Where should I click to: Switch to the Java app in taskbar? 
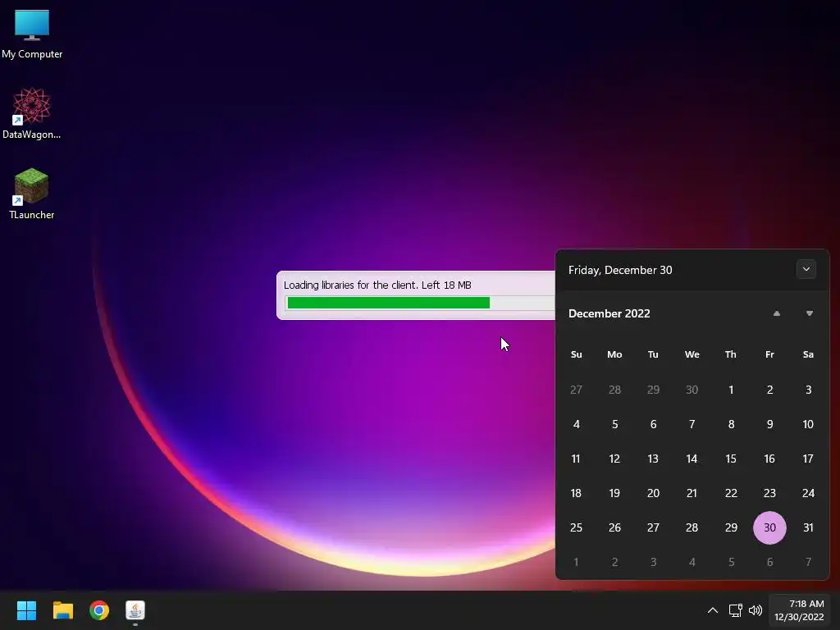135,610
